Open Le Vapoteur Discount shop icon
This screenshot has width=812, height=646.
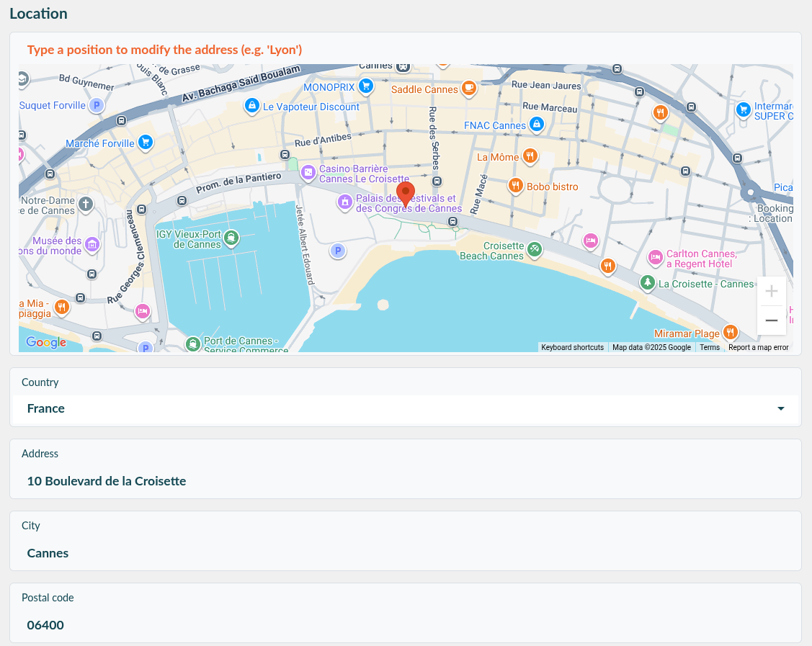[x=251, y=106]
